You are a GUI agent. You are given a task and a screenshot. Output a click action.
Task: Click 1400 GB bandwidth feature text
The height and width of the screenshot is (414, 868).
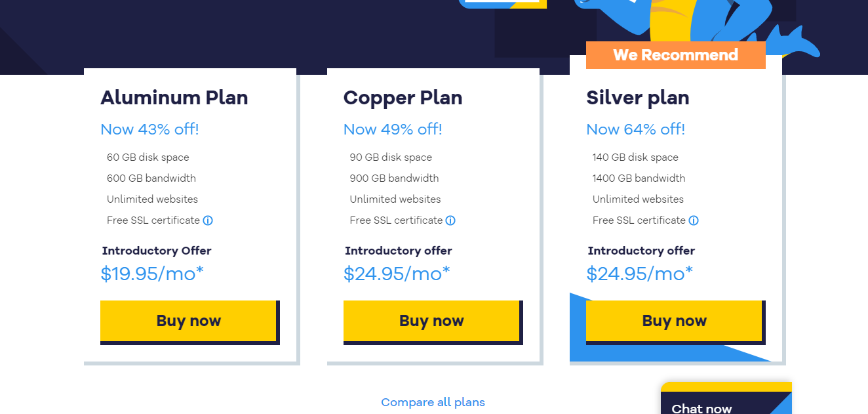click(x=639, y=178)
